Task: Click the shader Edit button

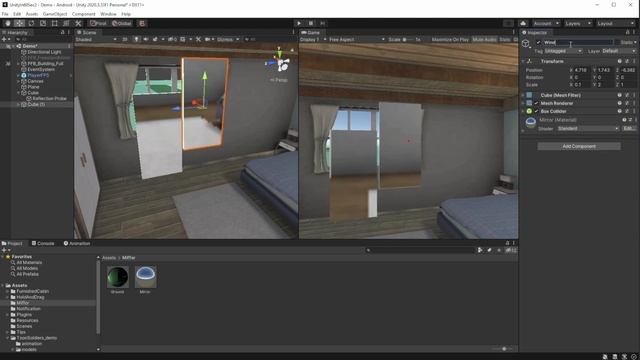Action: click(x=629, y=129)
